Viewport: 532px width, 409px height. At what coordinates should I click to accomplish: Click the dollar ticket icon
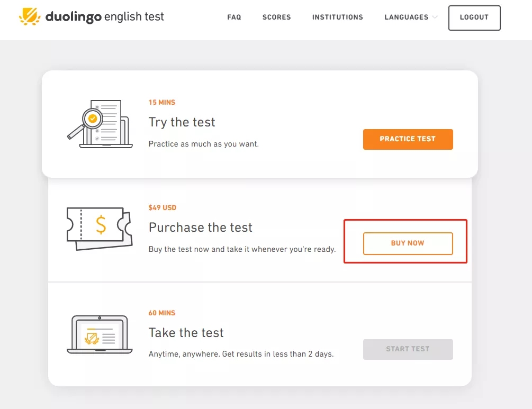pos(99,228)
